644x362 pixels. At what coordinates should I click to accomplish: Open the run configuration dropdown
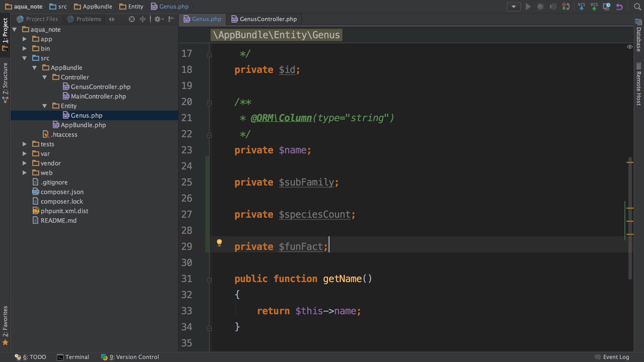514,7
